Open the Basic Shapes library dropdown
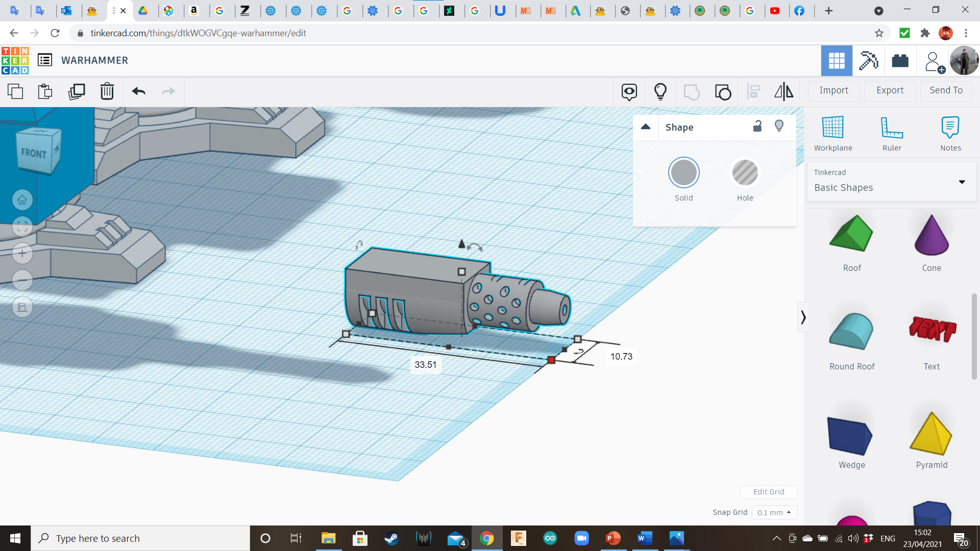 click(x=892, y=182)
